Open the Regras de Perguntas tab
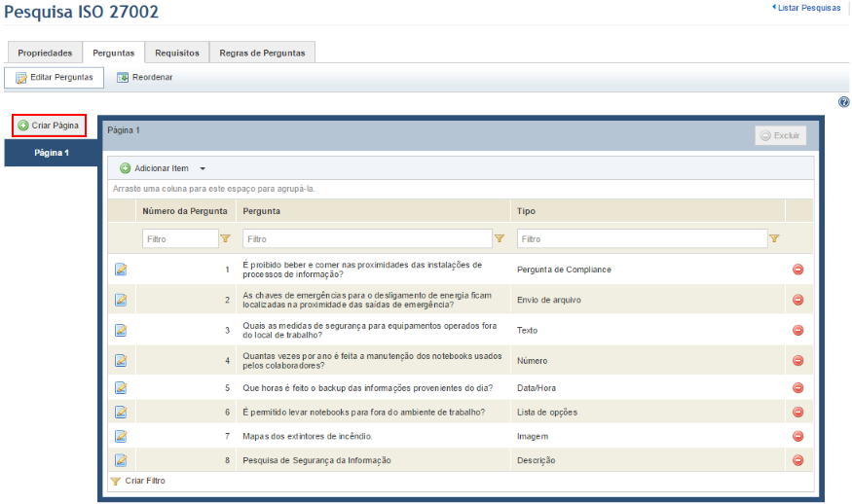Image resolution: width=852 pixels, height=504 pixels. coord(263,53)
